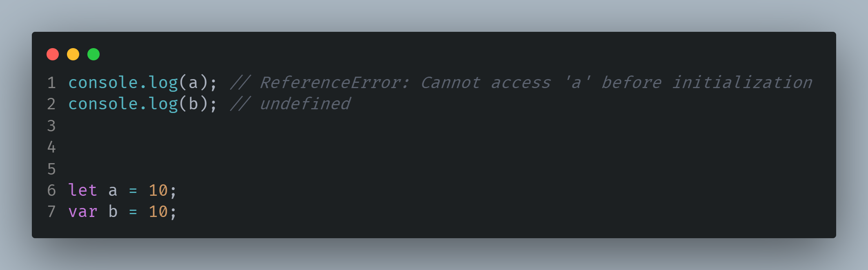Screen dimensions: 868x270
Task: Click line number 7
Action: click(x=51, y=212)
